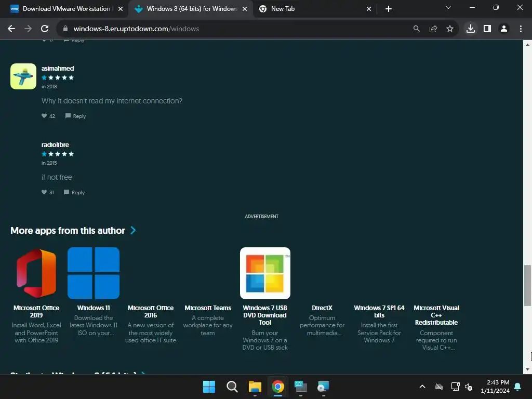Go back to the previous page

point(11,29)
